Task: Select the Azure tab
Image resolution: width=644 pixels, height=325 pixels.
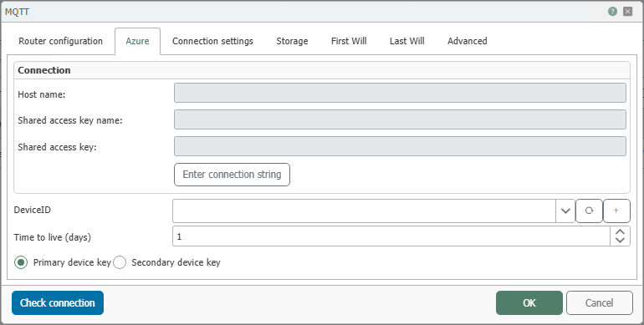Action: coord(138,41)
